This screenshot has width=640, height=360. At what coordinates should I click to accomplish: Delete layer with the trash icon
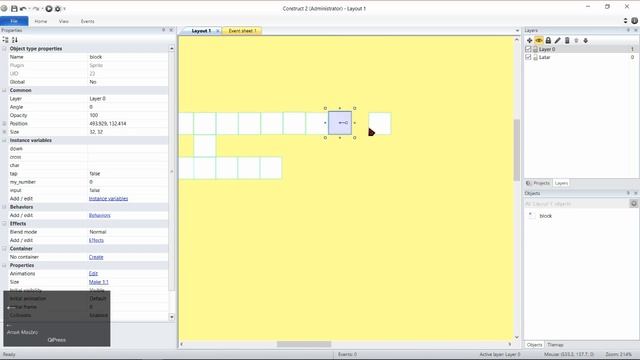point(567,40)
